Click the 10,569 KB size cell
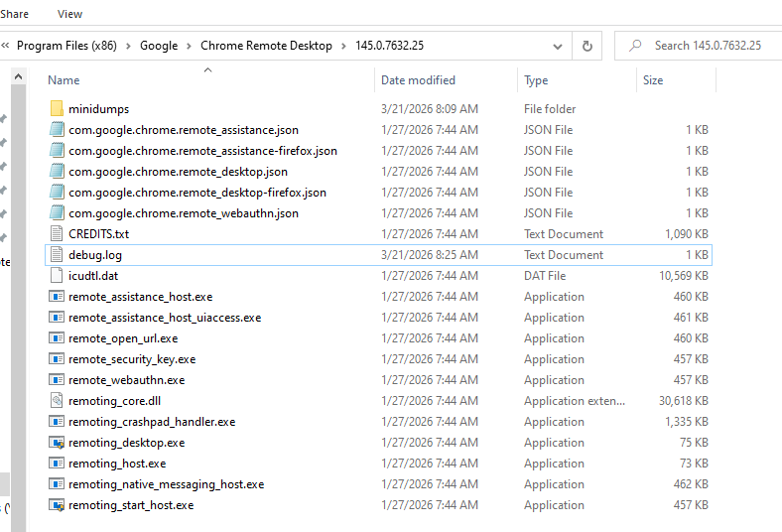 pos(684,276)
